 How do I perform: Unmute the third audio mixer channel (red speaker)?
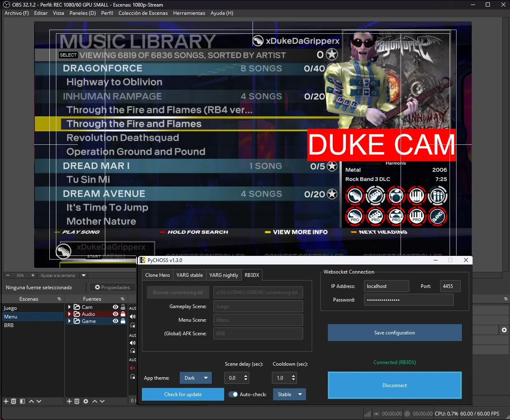click(x=132, y=368)
